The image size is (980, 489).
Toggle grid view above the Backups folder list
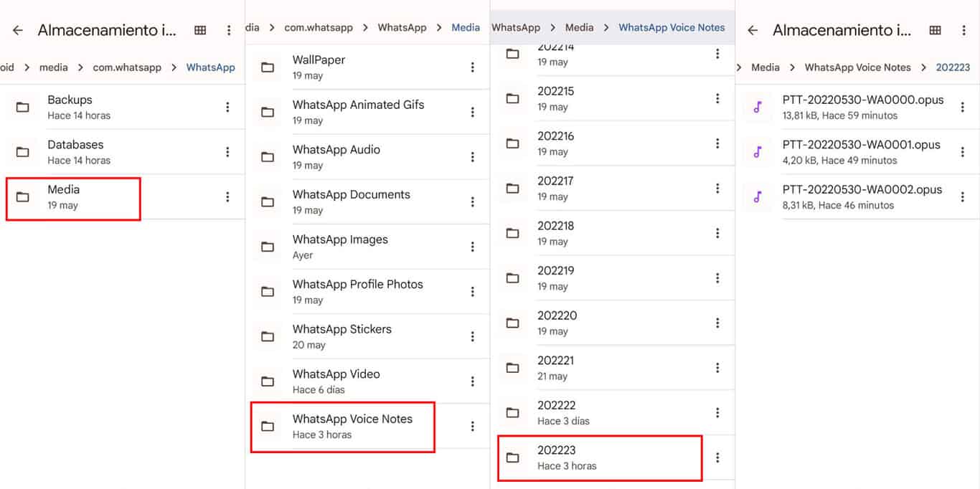(x=200, y=30)
